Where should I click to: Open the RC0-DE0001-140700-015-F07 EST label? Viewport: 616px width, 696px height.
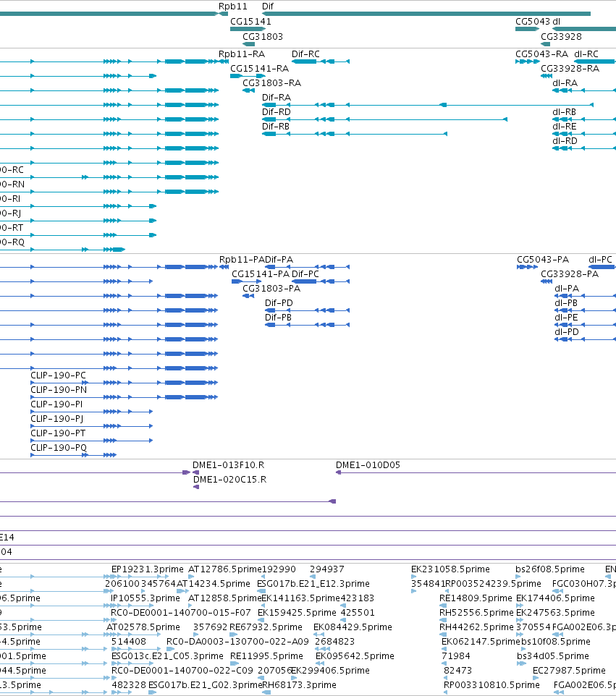coord(181,613)
